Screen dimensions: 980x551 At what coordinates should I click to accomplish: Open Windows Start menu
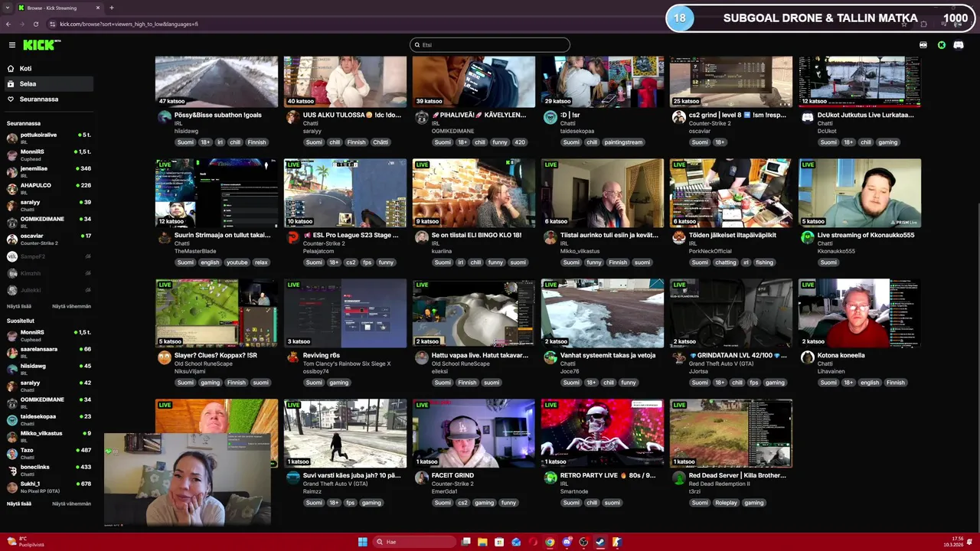(x=362, y=542)
